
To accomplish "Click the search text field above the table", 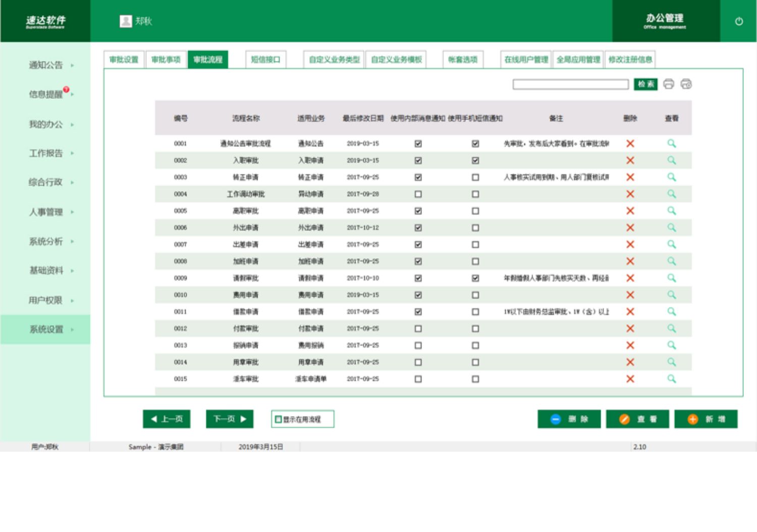I will point(571,84).
